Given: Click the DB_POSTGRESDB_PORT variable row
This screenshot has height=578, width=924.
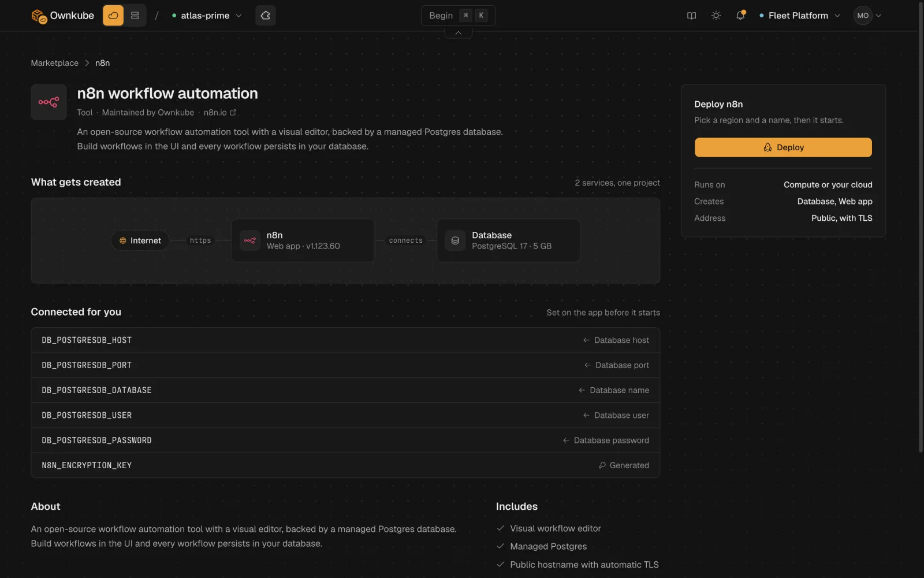Looking at the screenshot, I should coord(345,365).
